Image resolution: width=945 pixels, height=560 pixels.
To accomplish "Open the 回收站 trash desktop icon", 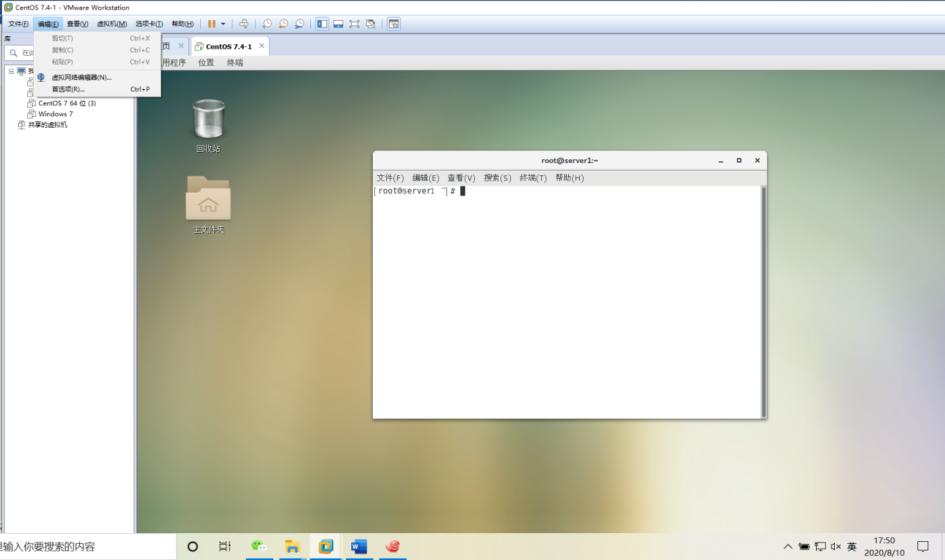I will [208, 120].
